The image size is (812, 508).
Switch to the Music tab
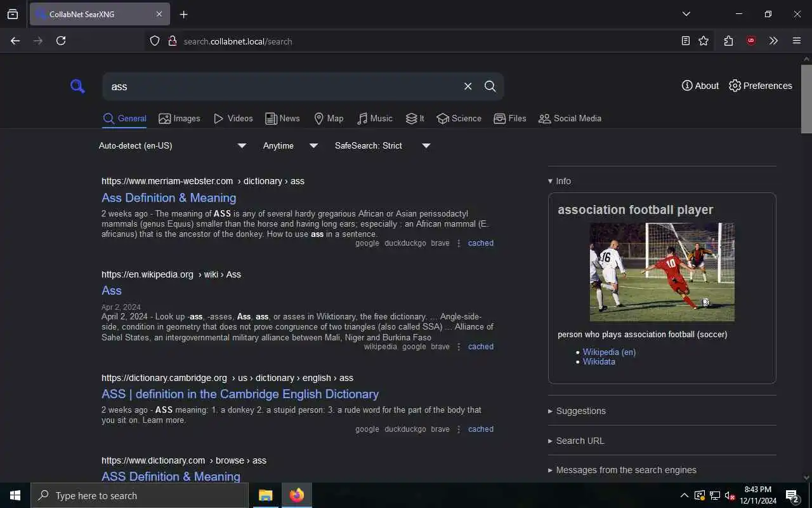(x=375, y=119)
